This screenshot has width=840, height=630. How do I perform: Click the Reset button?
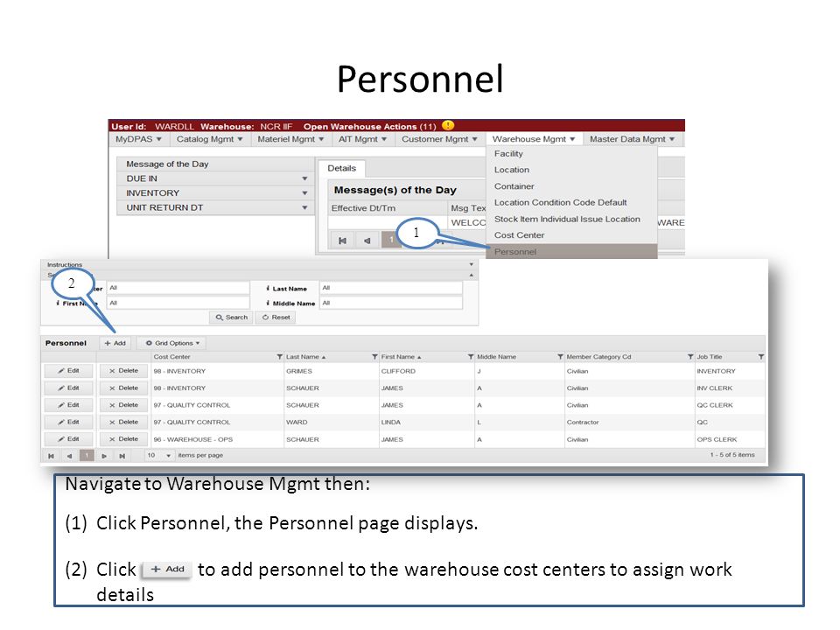(x=276, y=317)
